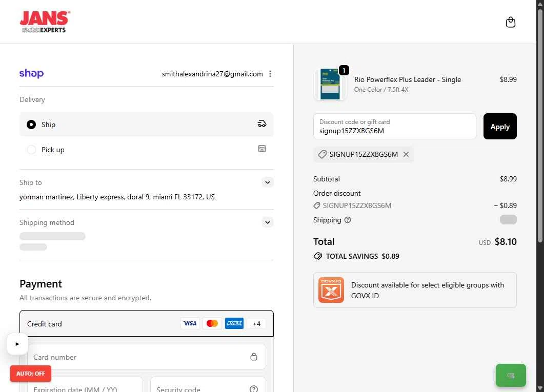
Task: Click the email smithalexandrina27@gmail.com
Action: click(x=212, y=74)
